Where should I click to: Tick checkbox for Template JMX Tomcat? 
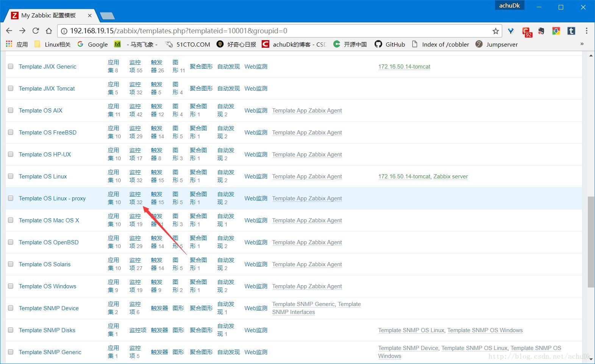point(11,88)
